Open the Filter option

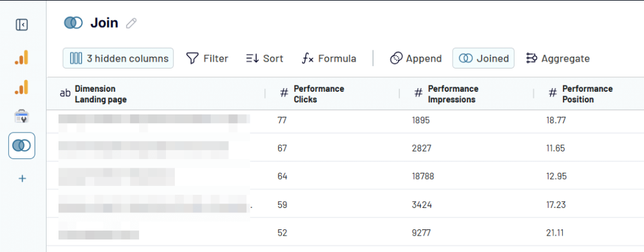tap(207, 58)
